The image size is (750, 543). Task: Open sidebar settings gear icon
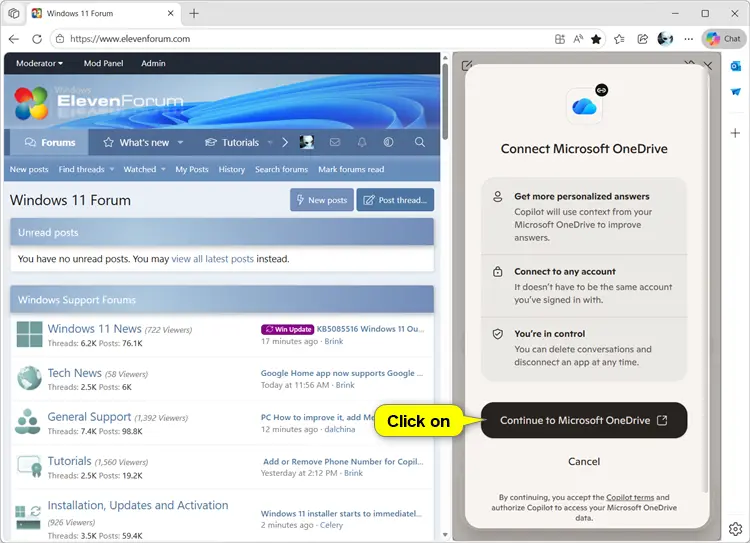coord(735,529)
